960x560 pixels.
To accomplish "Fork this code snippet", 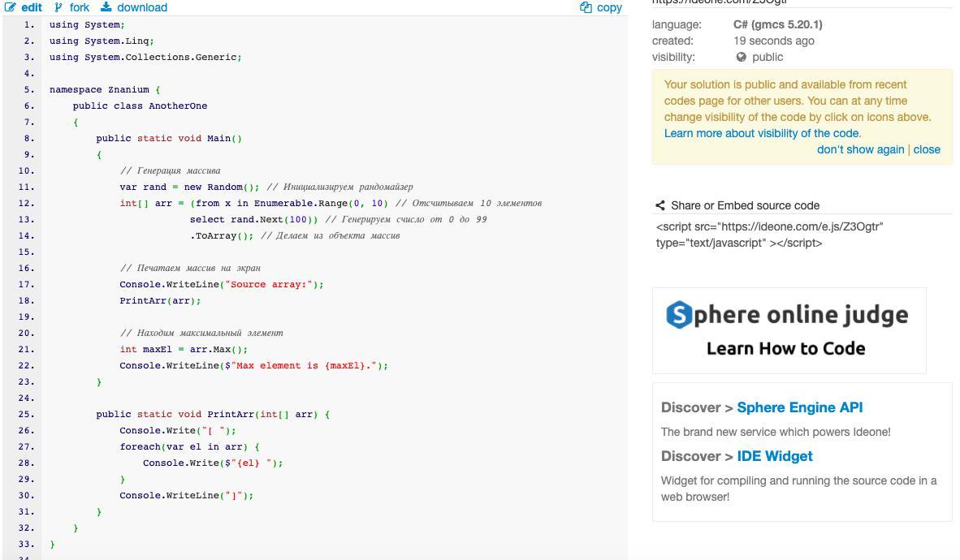I will (80, 7).
